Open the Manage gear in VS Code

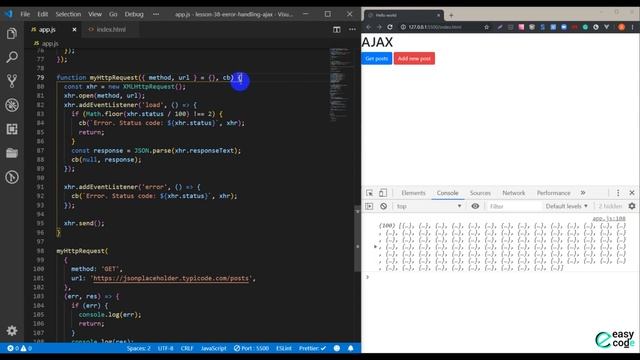12,330
